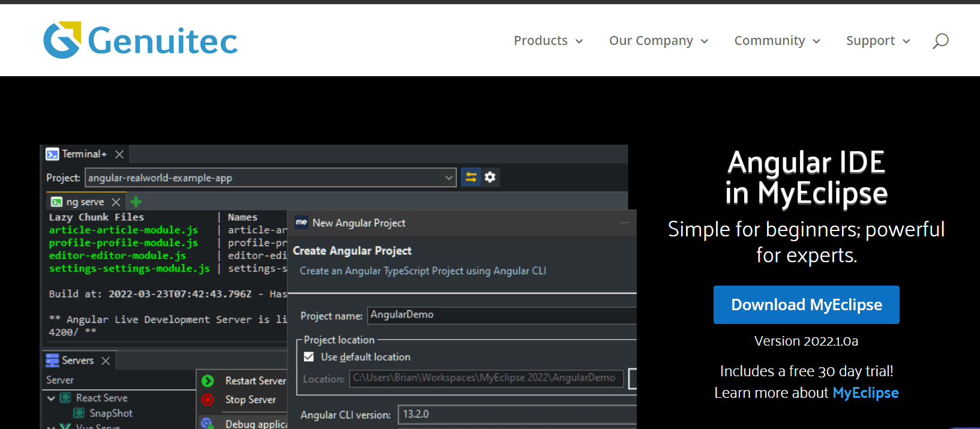Click the Terminal+ view icon
980x429 pixels.
[x=53, y=154]
